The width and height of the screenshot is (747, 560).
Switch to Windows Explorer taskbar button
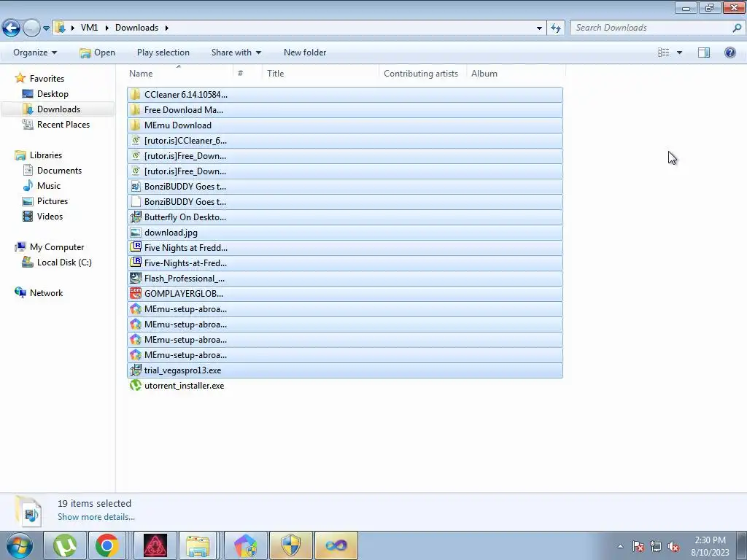(x=198, y=545)
